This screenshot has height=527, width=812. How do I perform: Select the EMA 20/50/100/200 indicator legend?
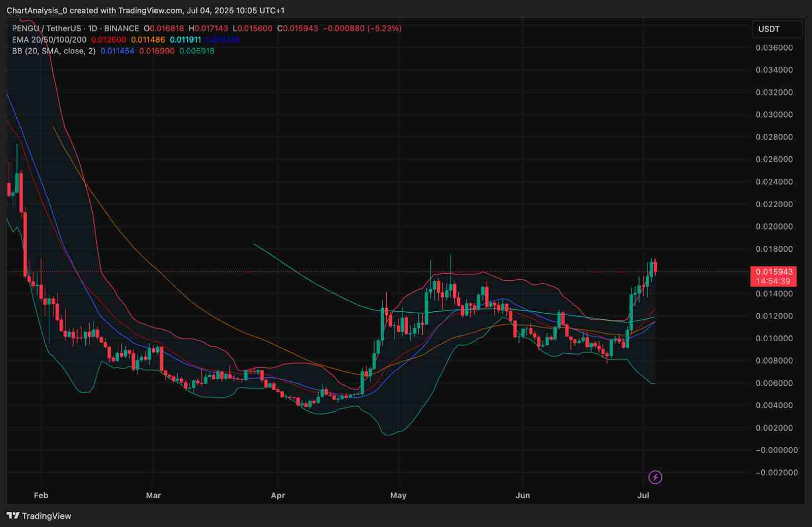pyautogui.click(x=49, y=40)
